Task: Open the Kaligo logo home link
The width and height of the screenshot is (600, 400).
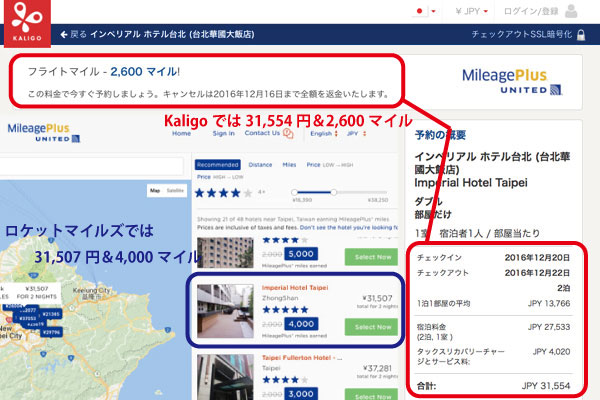Action: tap(27, 24)
